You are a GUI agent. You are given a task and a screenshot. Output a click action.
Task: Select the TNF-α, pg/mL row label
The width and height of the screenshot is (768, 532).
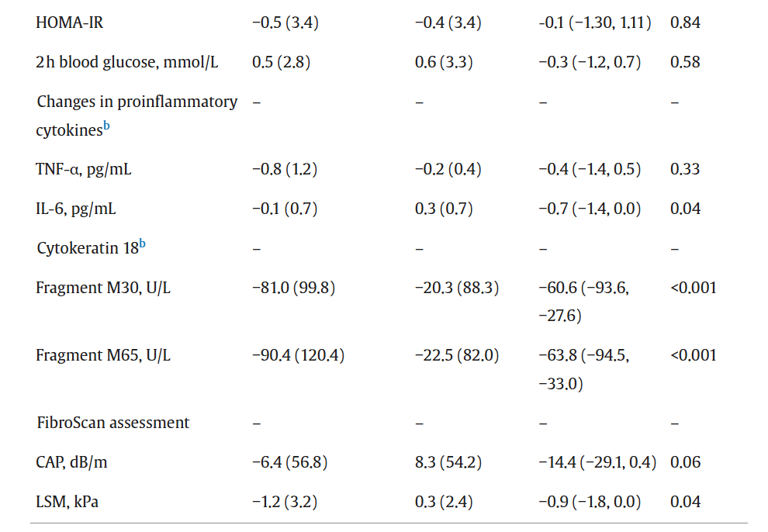(84, 169)
